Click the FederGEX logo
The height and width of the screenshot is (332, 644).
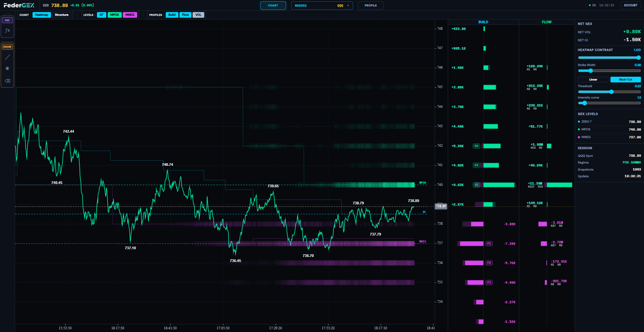click(x=19, y=5)
